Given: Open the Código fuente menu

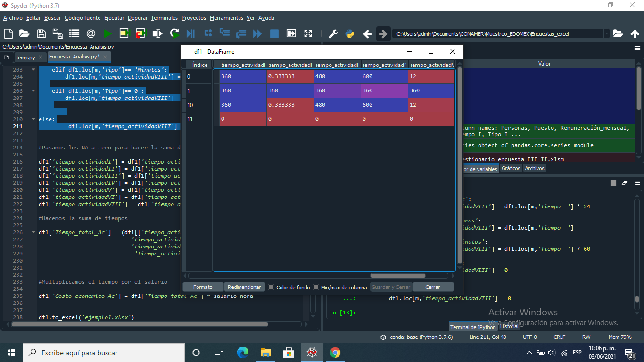Looking at the screenshot, I should point(83,18).
